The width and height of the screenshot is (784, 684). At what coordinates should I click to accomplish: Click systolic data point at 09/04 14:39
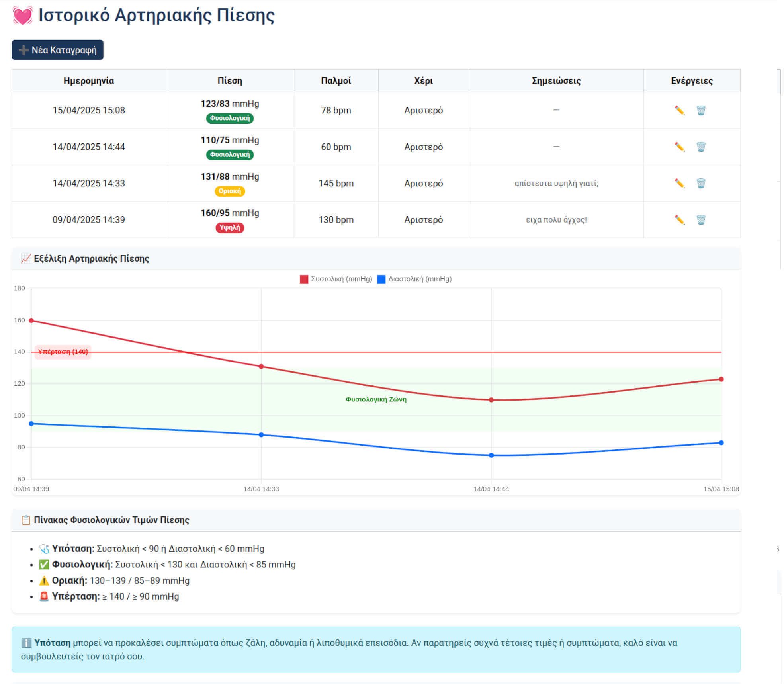pyautogui.click(x=31, y=321)
